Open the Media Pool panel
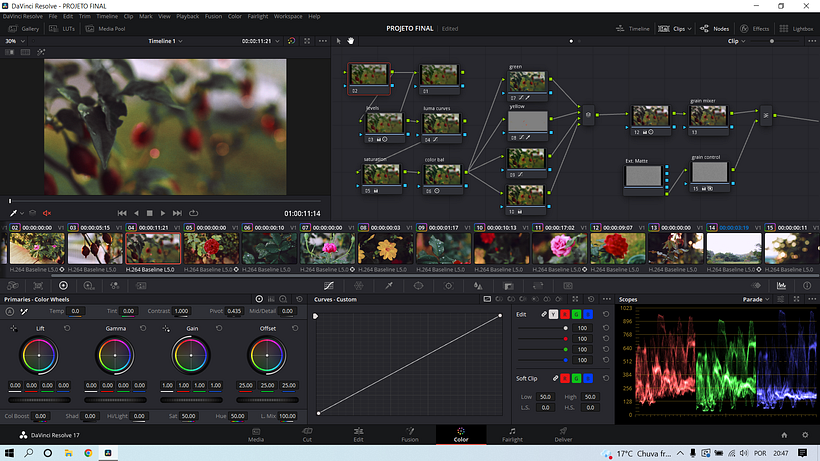Viewport: 820px width, 461px height. point(106,29)
